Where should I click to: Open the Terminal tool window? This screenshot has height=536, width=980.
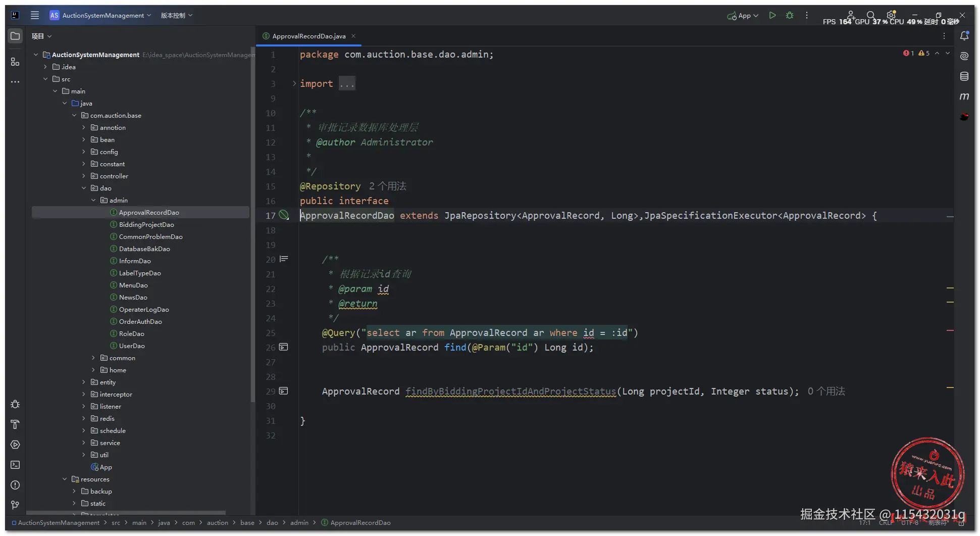coord(15,465)
